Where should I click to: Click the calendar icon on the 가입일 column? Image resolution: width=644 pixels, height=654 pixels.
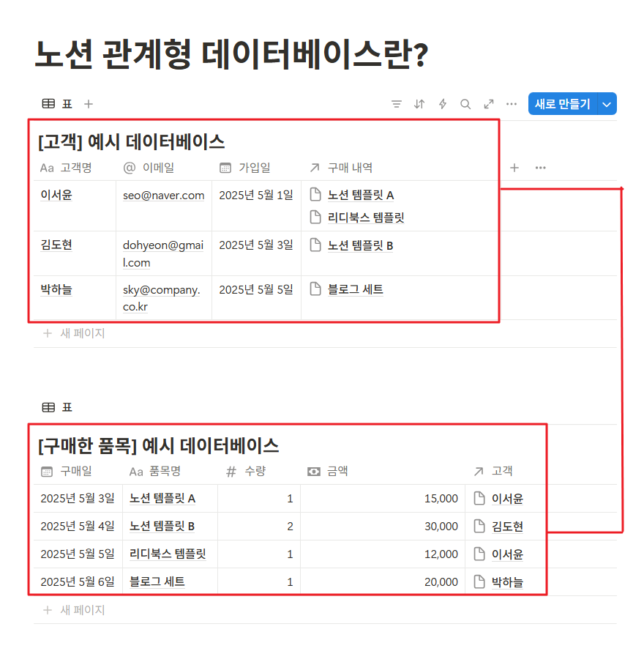[225, 168]
